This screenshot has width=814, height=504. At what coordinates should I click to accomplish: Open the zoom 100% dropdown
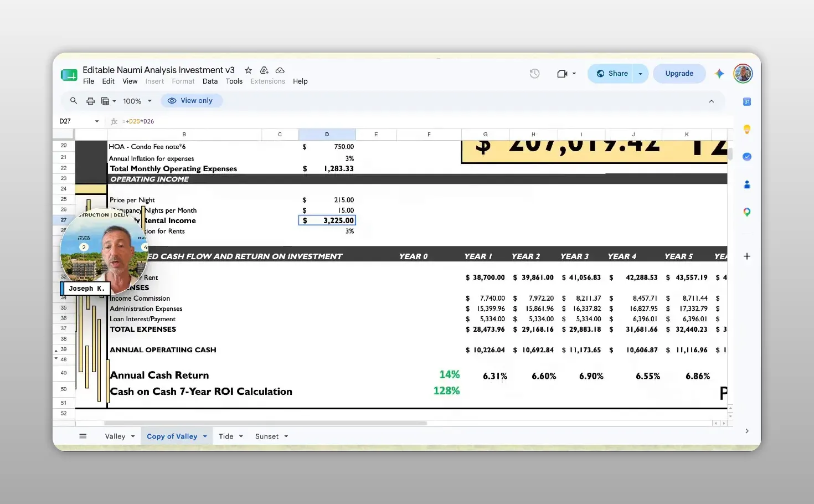(x=137, y=101)
